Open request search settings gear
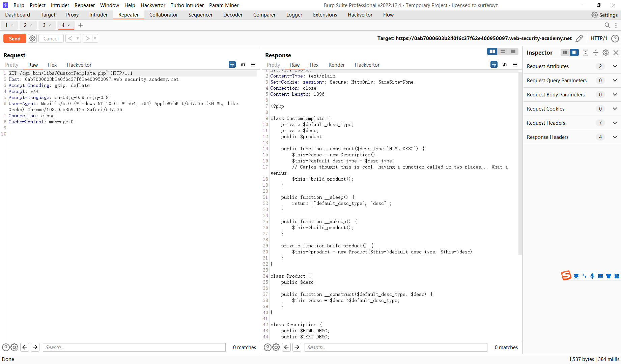Image resolution: width=621 pixels, height=364 pixels. (14, 347)
